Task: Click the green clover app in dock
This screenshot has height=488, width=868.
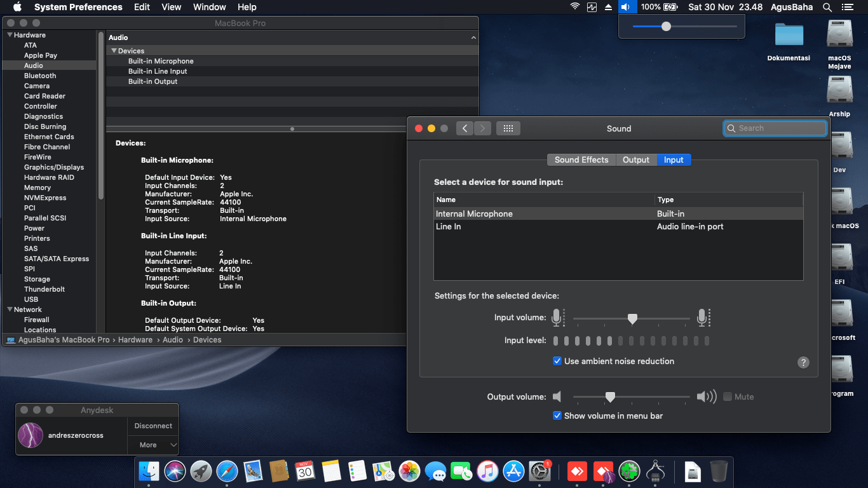Action: (x=629, y=471)
